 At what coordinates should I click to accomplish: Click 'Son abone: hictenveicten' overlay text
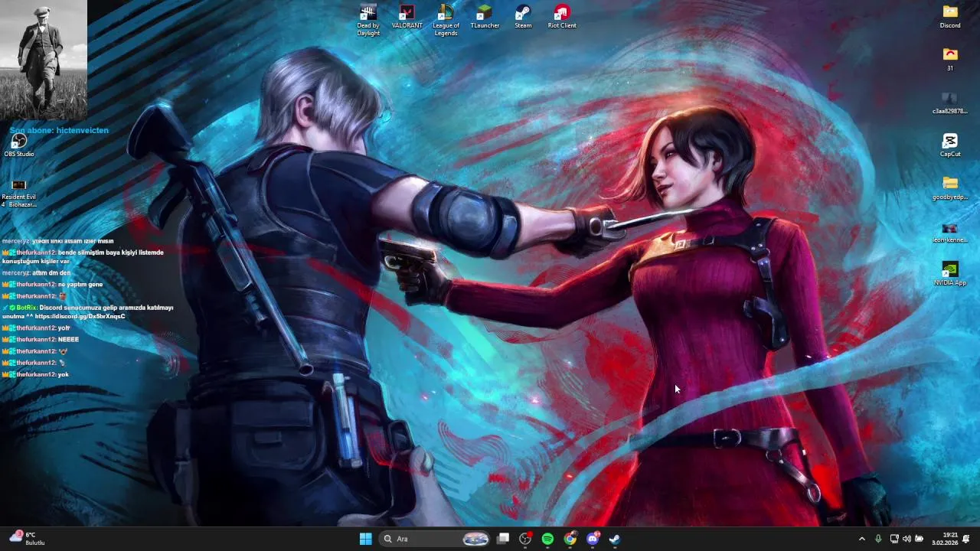pyautogui.click(x=59, y=130)
